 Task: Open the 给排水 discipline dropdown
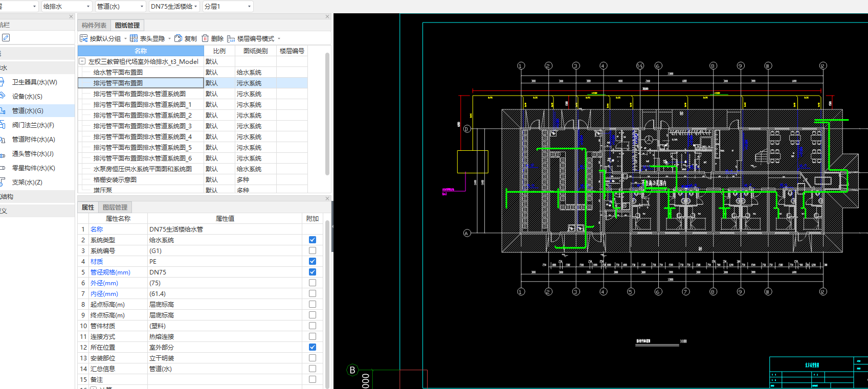click(x=66, y=6)
